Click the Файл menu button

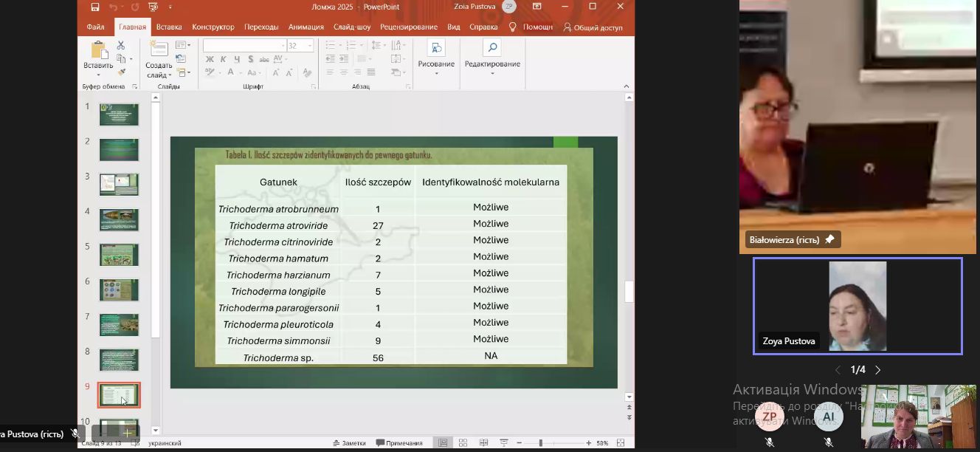tap(95, 27)
